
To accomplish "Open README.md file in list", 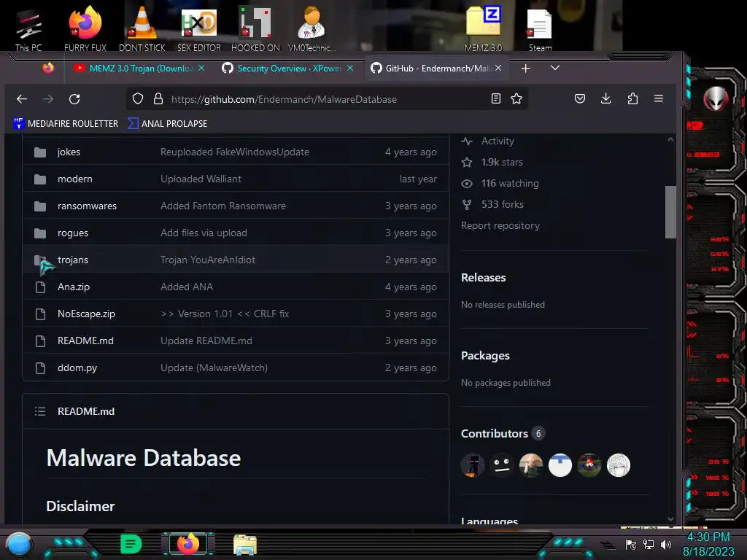I will pyautogui.click(x=85, y=341).
